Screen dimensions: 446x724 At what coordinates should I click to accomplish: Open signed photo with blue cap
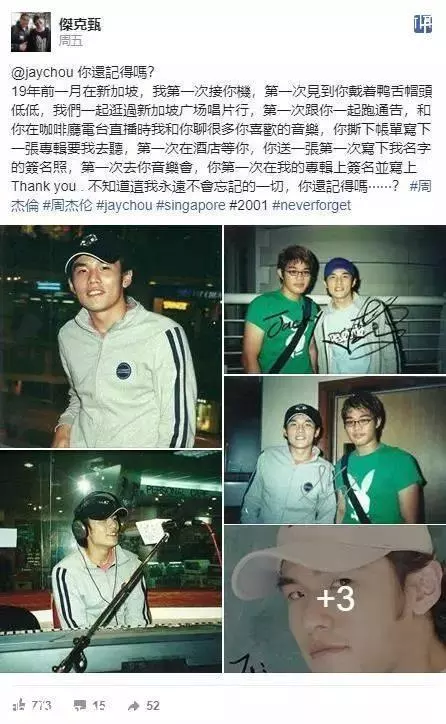(x=335, y=300)
